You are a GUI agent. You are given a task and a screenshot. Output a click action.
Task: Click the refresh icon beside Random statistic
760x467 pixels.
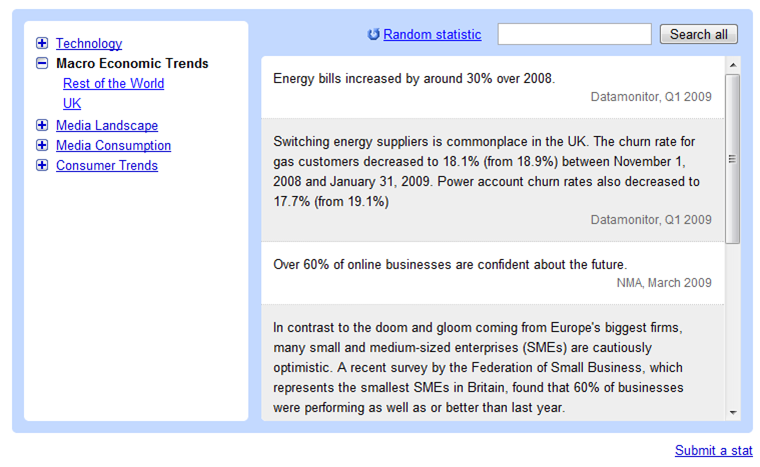point(374,35)
